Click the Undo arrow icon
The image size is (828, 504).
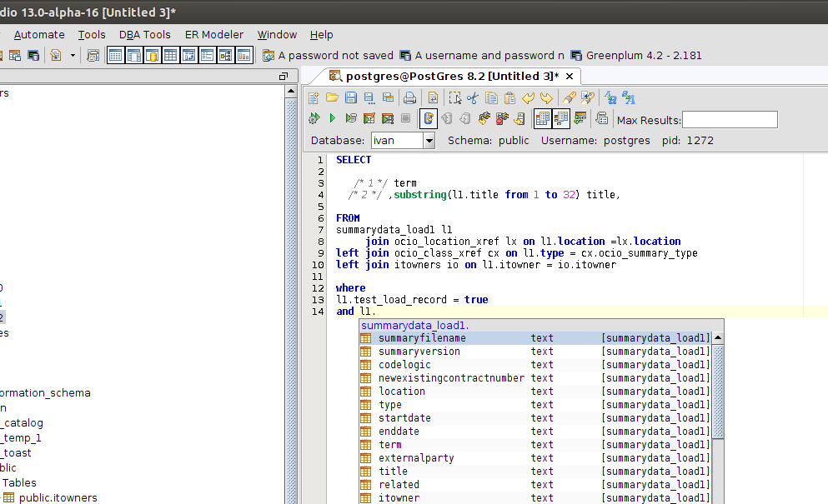(529, 98)
